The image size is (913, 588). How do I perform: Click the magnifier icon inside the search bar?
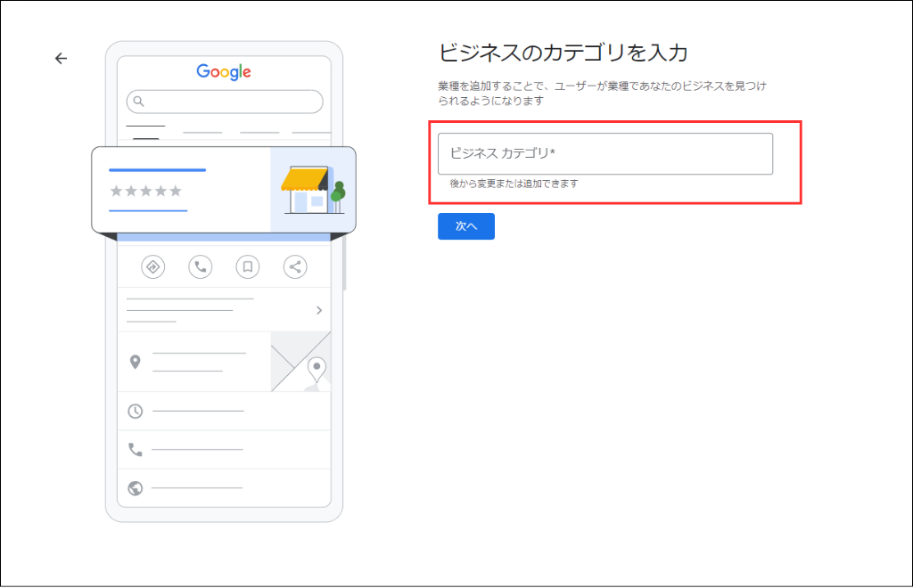(x=139, y=102)
